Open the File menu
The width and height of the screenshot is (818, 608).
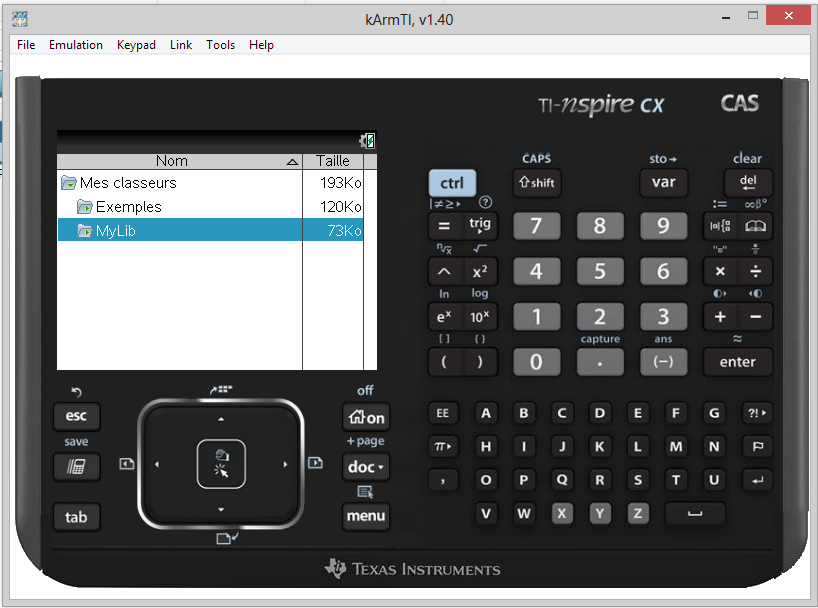(x=26, y=45)
